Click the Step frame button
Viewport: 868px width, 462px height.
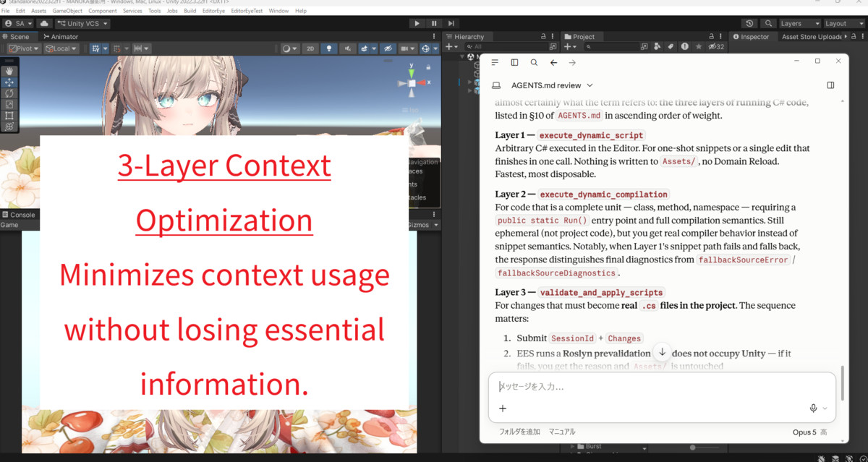451,24
